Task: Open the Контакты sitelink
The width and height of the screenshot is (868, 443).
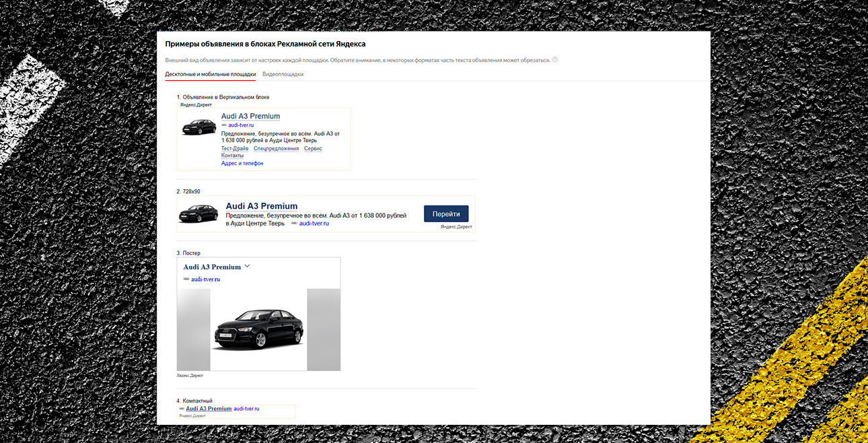Action: (232, 156)
